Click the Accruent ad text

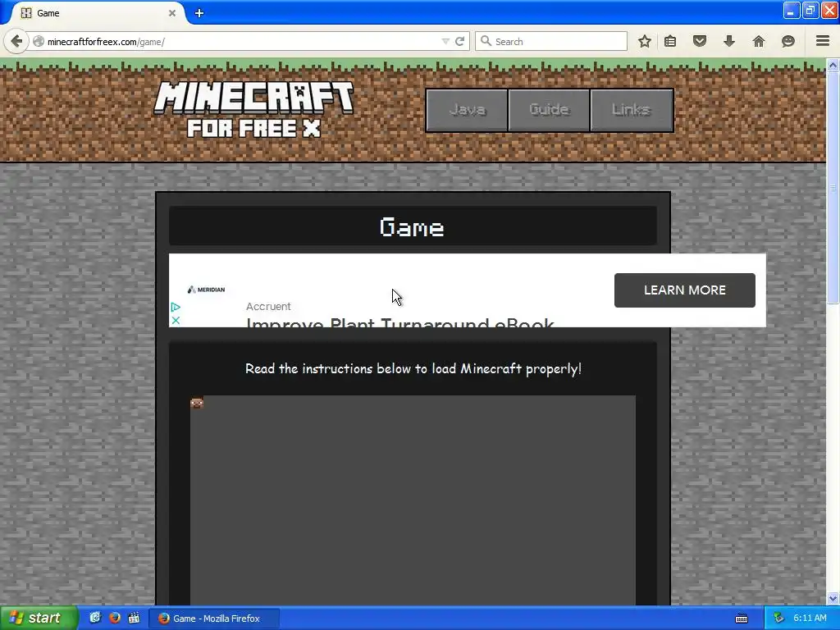(268, 307)
